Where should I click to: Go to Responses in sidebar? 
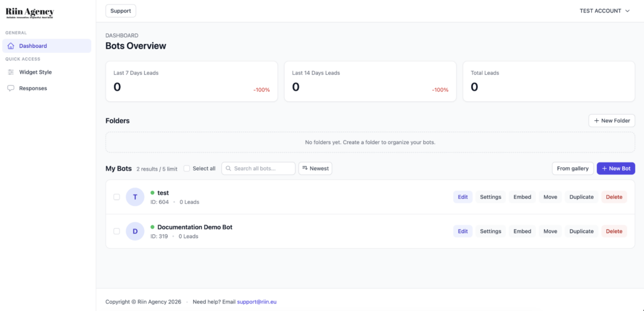[x=33, y=89]
